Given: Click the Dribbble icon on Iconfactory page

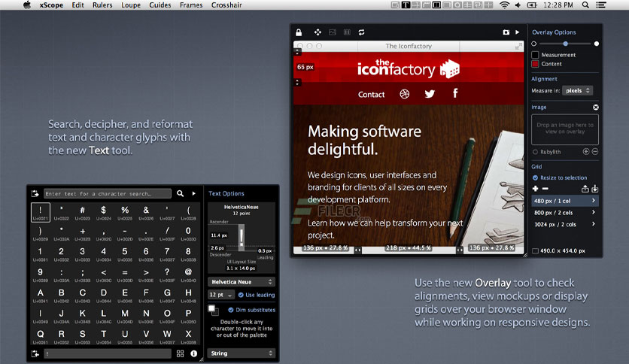Looking at the screenshot, I should click(x=404, y=94).
